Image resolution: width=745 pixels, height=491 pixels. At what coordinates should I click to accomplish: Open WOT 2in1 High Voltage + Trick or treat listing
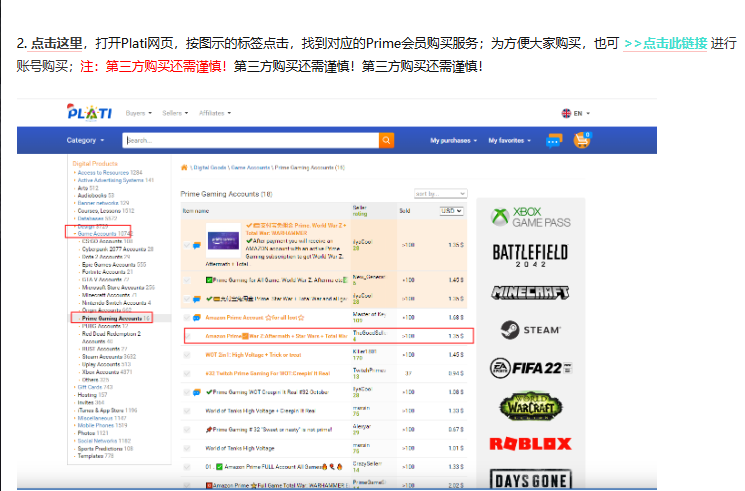(x=253, y=355)
